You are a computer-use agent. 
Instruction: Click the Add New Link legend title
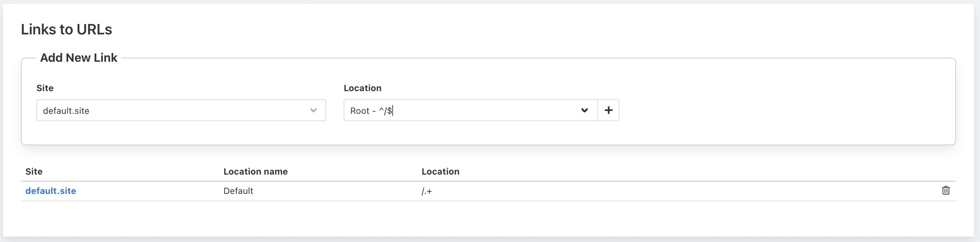(x=79, y=58)
